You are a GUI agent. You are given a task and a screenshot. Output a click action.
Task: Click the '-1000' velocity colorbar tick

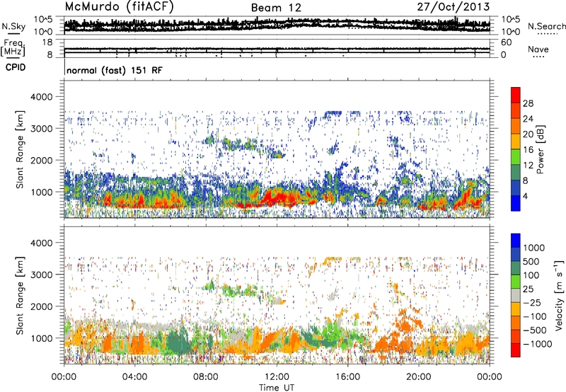[x=537, y=344]
